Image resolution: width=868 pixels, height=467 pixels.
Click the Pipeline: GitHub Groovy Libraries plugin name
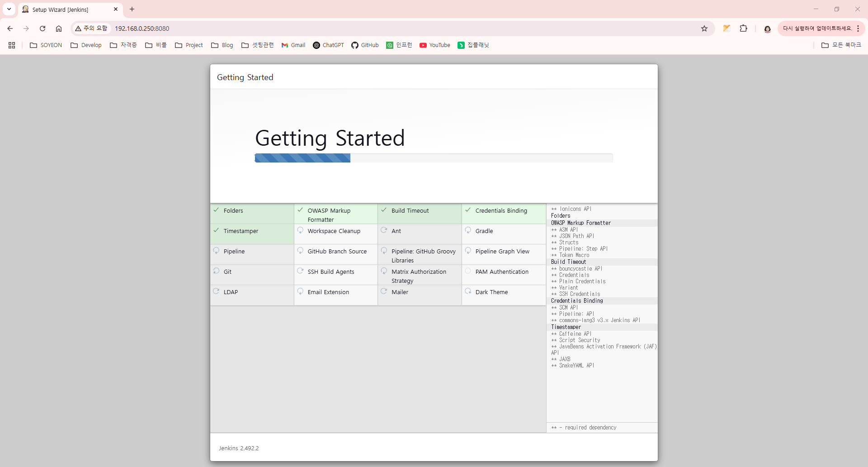pyautogui.click(x=424, y=256)
